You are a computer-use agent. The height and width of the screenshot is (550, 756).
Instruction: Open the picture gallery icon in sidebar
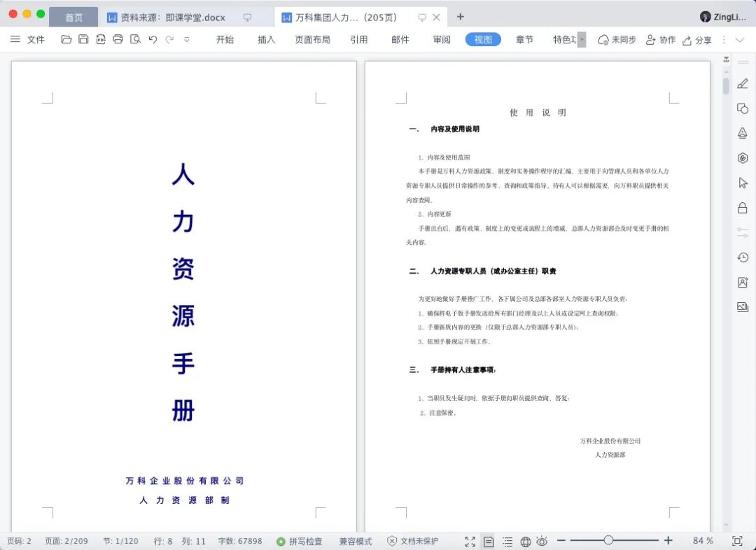[x=743, y=307]
